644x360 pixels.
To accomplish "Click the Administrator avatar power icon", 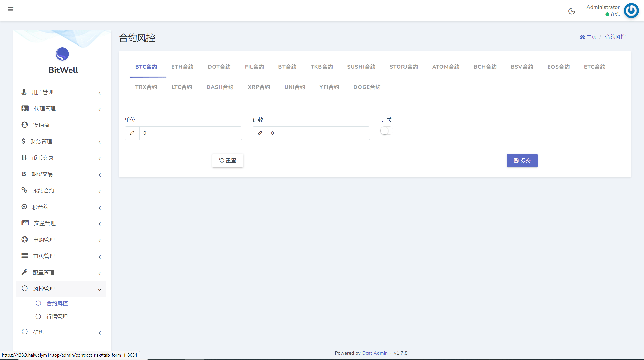I will click(631, 11).
